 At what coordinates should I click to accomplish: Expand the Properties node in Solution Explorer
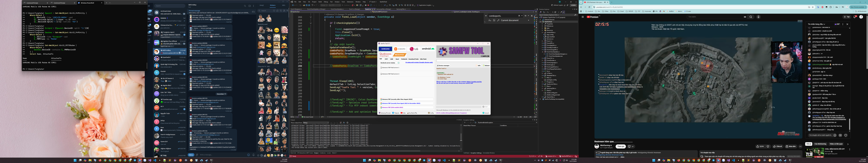[x=542, y=24]
